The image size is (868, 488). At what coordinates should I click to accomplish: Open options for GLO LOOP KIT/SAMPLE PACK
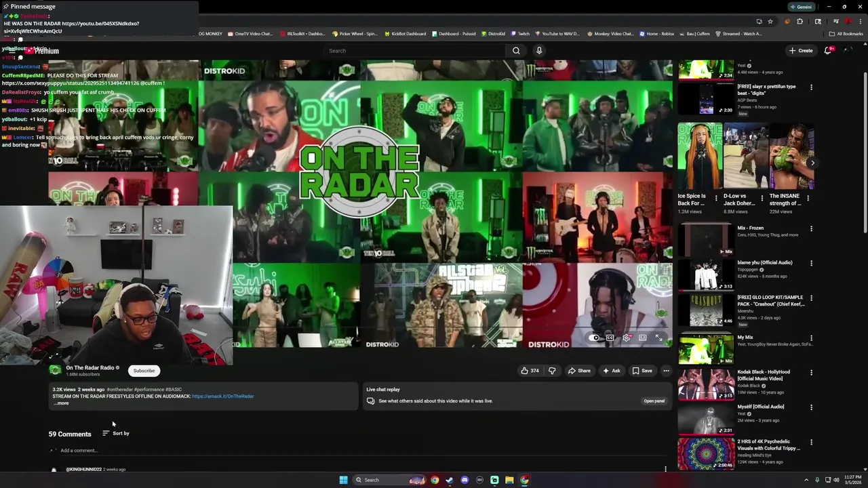811,298
